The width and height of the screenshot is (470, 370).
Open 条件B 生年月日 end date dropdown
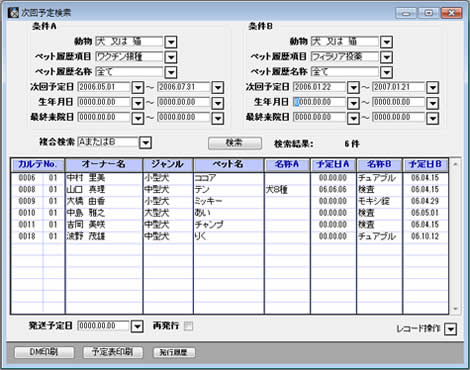(433, 103)
